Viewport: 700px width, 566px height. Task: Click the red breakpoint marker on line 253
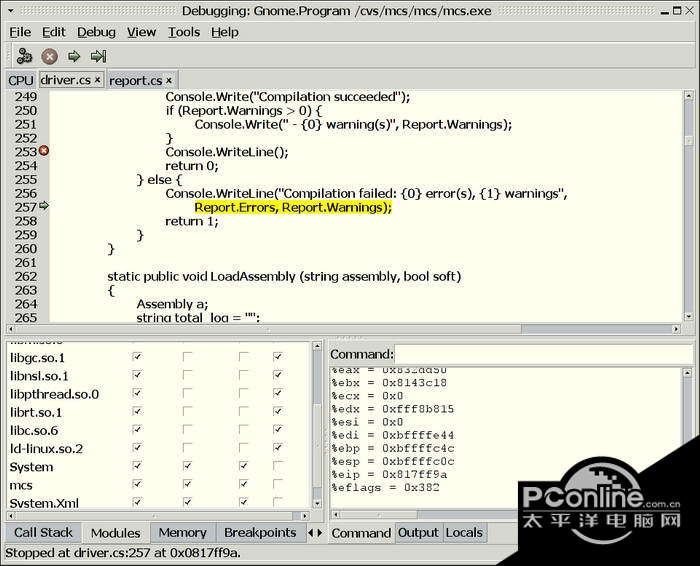coord(43,151)
